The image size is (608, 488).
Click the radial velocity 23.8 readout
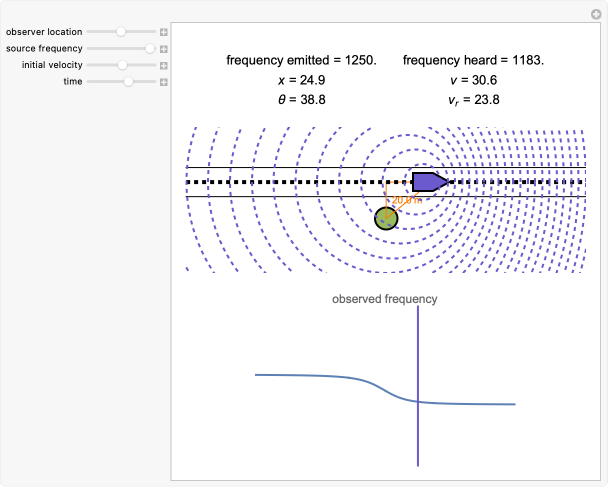473,100
